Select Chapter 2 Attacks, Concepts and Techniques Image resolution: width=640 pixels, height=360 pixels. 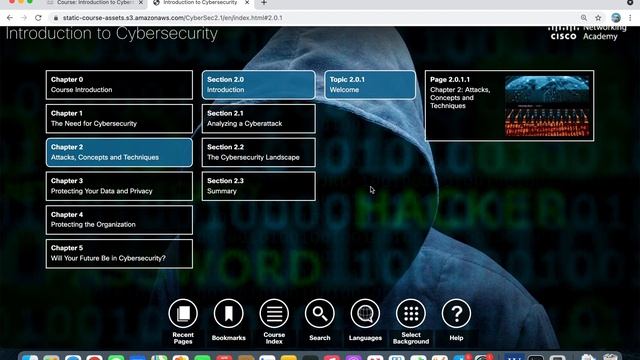(x=119, y=152)
